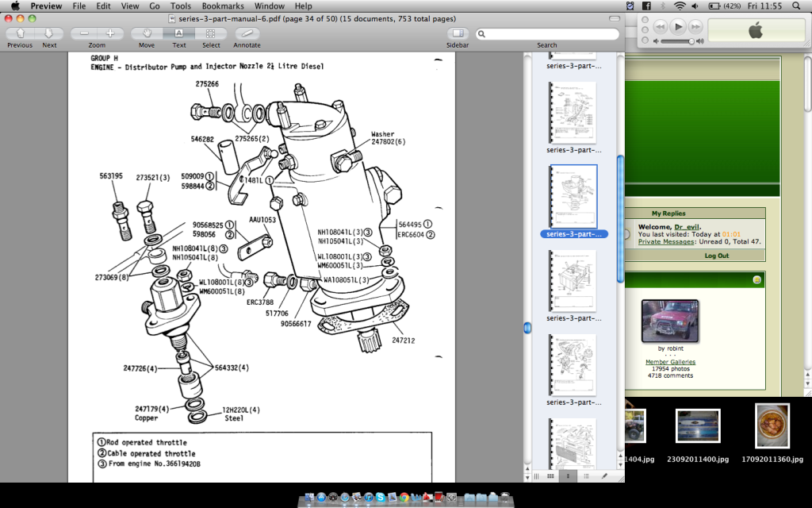Collapse gallery box with yellow toggle icon
This screenshot has width=812, height=508.
[x=756, y=280]
